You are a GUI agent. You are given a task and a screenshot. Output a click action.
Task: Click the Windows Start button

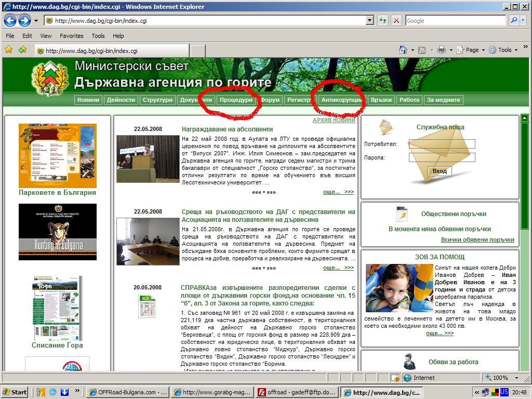[15, 392]
